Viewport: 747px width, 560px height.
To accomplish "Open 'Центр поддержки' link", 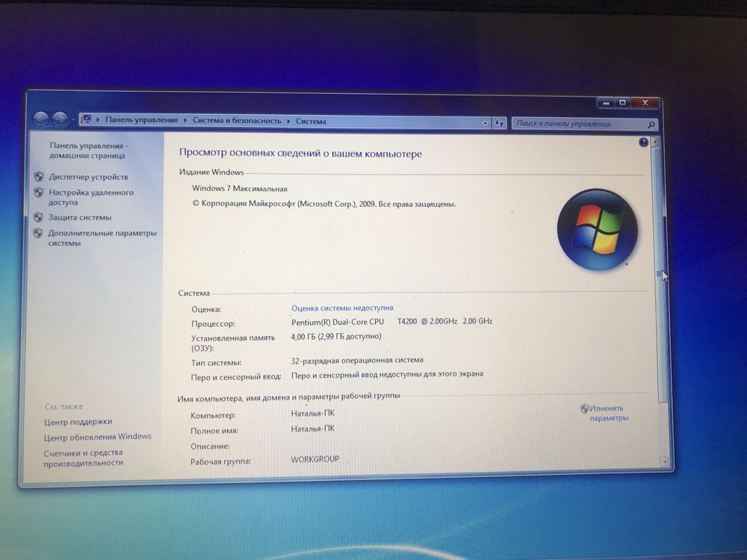I will coord(78,421).
